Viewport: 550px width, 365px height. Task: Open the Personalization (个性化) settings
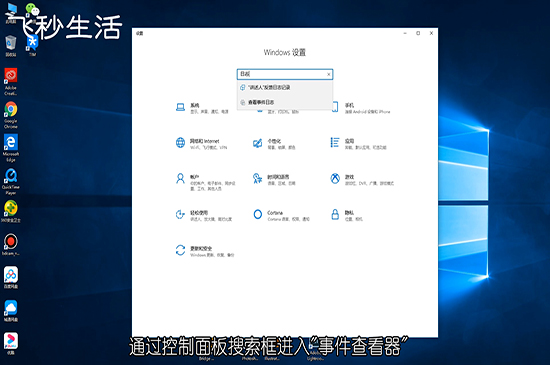point(274,144)
